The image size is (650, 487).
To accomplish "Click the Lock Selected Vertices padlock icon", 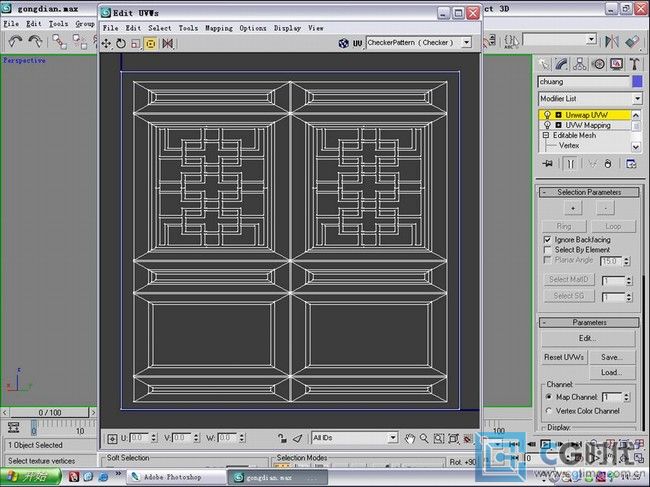I will 282,438.
